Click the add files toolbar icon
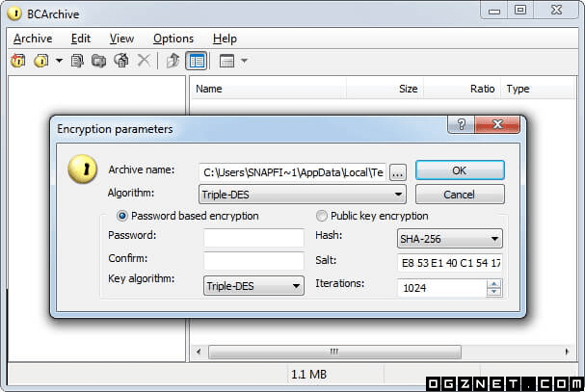This screenshot has width=585, height=392. [78, 61]
